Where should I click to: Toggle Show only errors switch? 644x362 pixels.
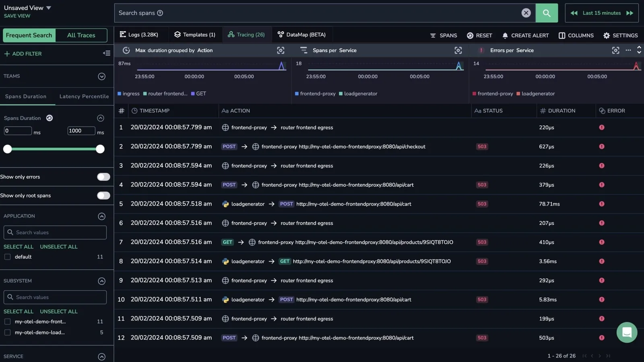point(103,177)
